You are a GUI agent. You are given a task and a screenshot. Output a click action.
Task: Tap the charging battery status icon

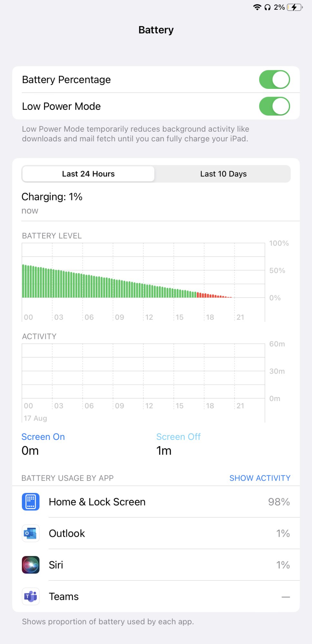tap(295, 7)
